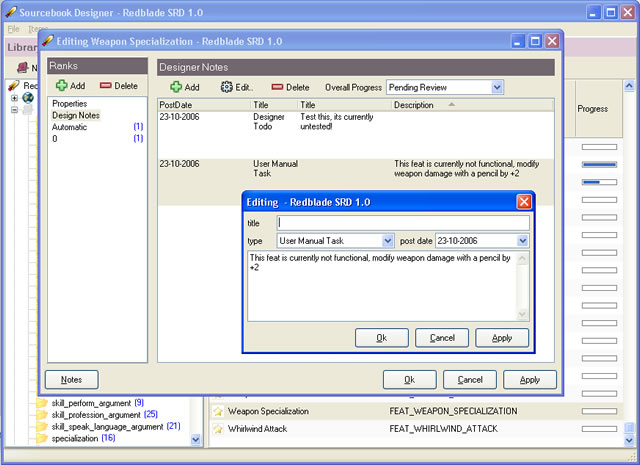Click Ok in the Editing note dialog
Image resolution: width=640 pixels, height=465 pixels.
pos(382,338)
